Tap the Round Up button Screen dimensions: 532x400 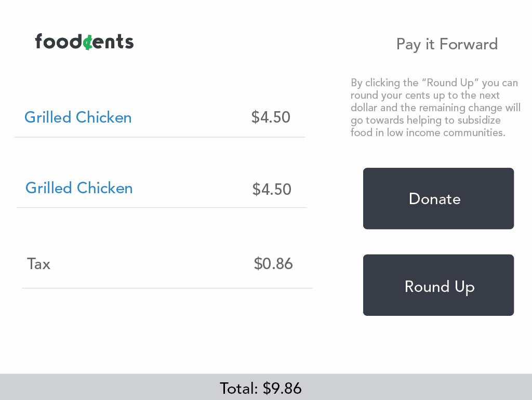(438, 285)
